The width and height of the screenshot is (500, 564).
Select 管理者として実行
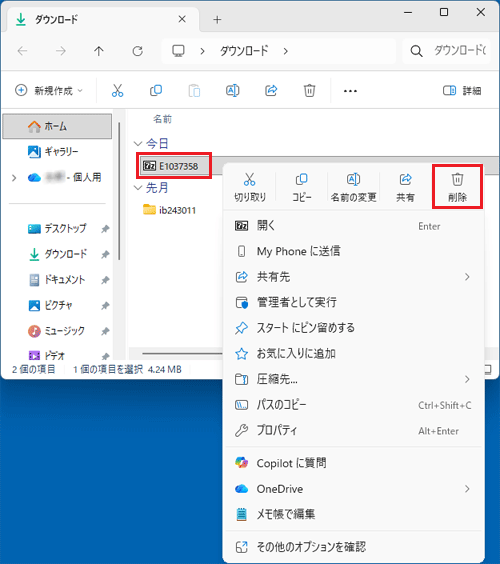pos(353,302)
